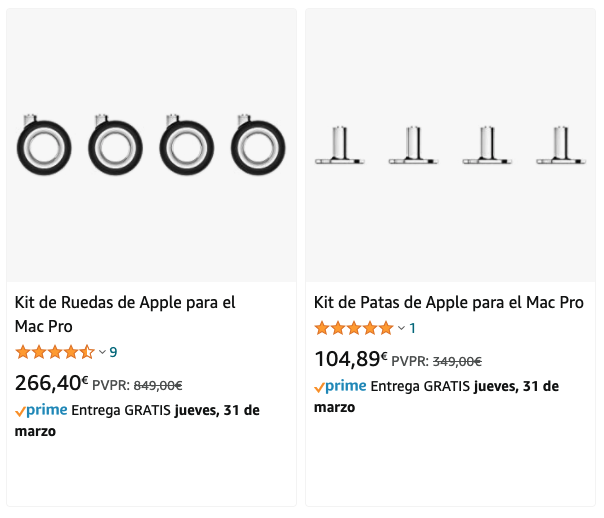The width and height of the screenshot is (604, 518).
Task: Click the five-star rating of Kit de Patas
Action: click(353, 328)
